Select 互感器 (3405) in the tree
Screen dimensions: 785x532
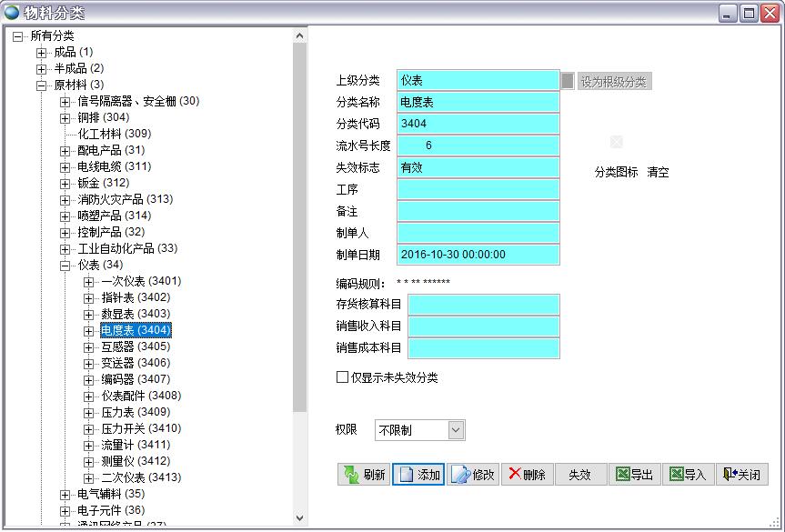point(135,346)
